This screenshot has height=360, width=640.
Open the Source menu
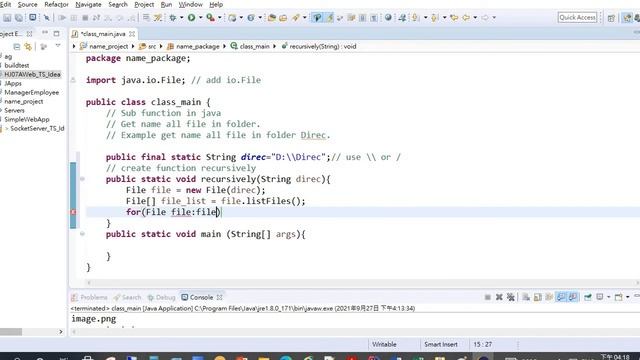27,4
